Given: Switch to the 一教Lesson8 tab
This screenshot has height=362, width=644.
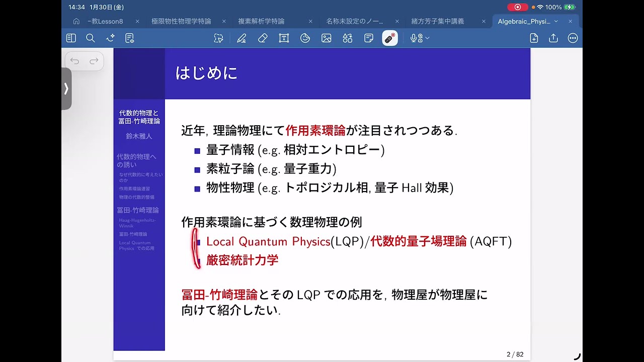Looking at the screenshot, I should point(105,21).
